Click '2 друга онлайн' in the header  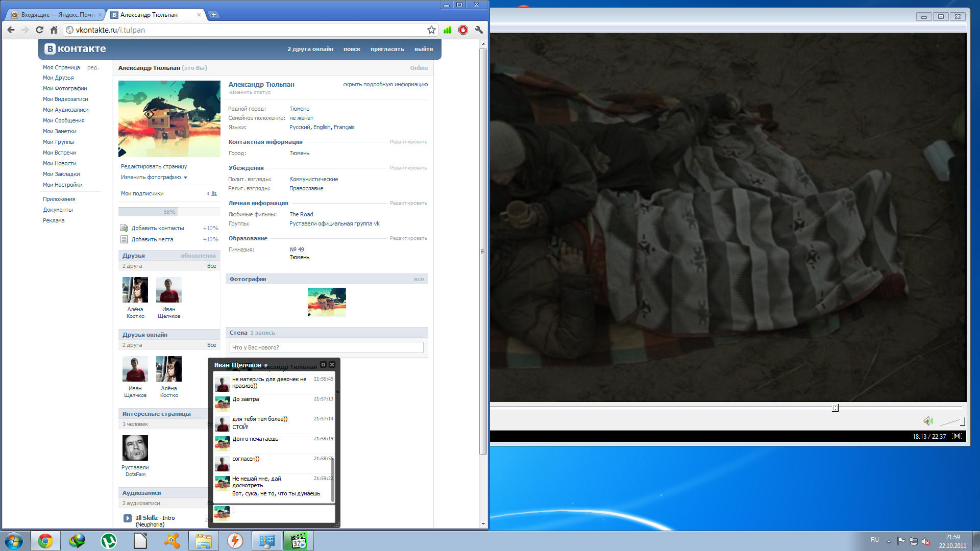[310, 49]
